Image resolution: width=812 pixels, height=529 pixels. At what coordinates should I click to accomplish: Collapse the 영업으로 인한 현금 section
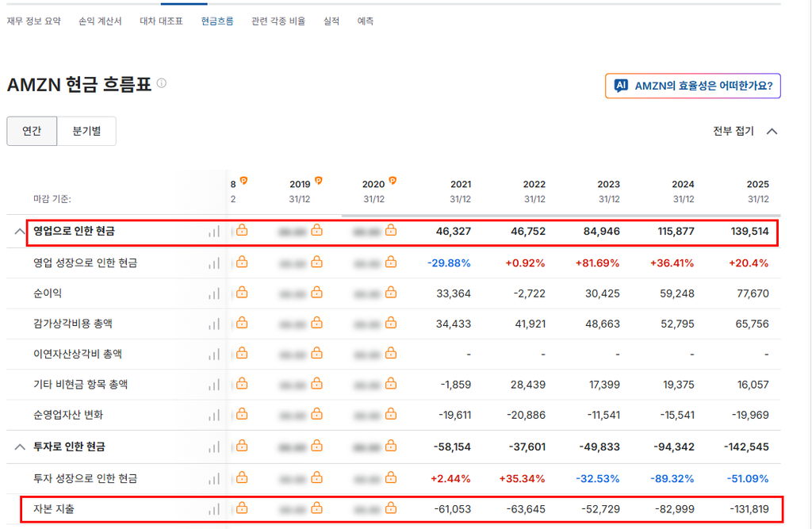pyautogui.click(x=20, y=231)
